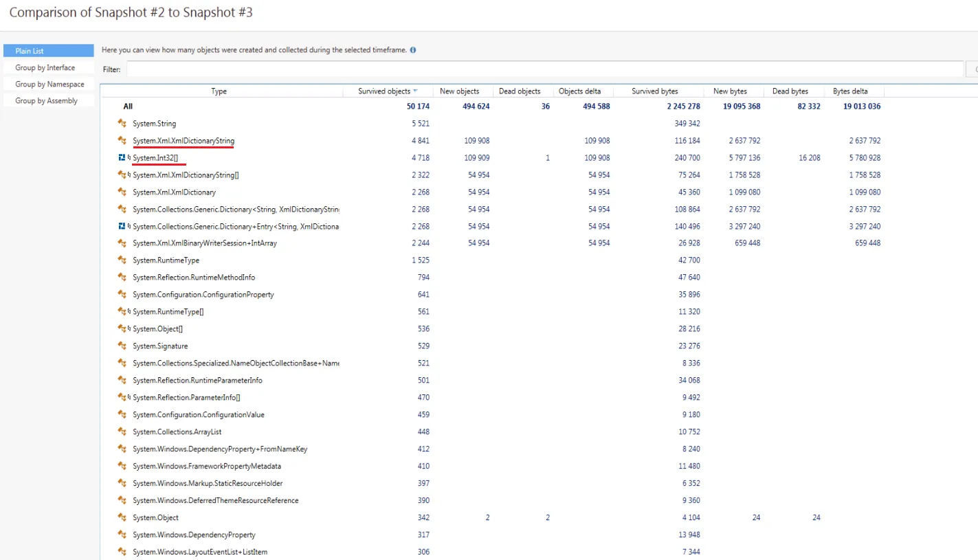The height and width of the screenshot is (560, 978).
Task: Click the 659 448 new bytes value
Action: pos(748,243)
